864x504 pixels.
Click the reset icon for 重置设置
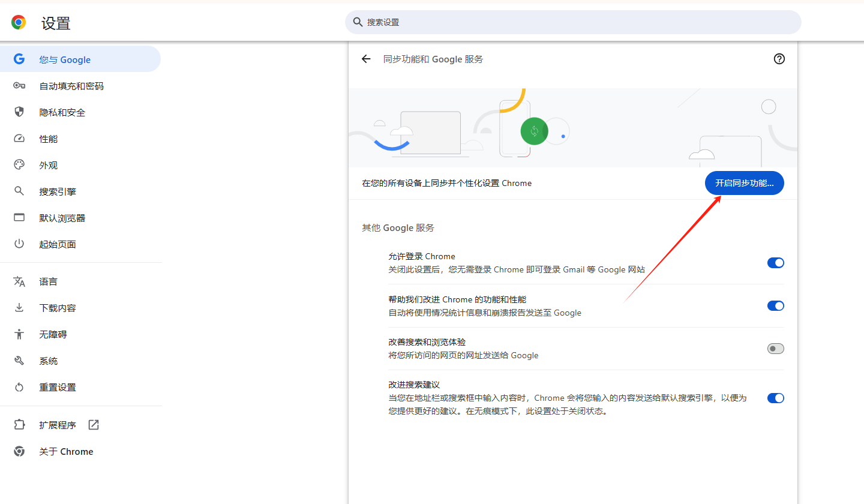[x=19, y=387]
